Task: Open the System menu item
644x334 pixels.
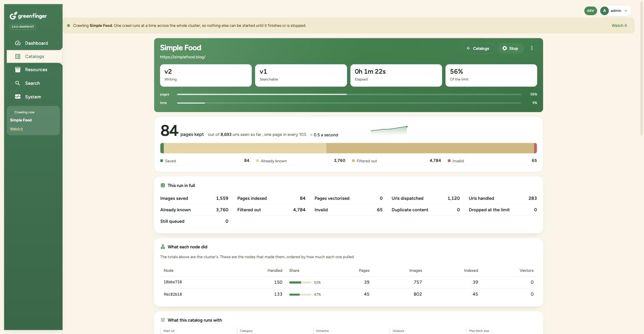Action: [x=34, y=97]
